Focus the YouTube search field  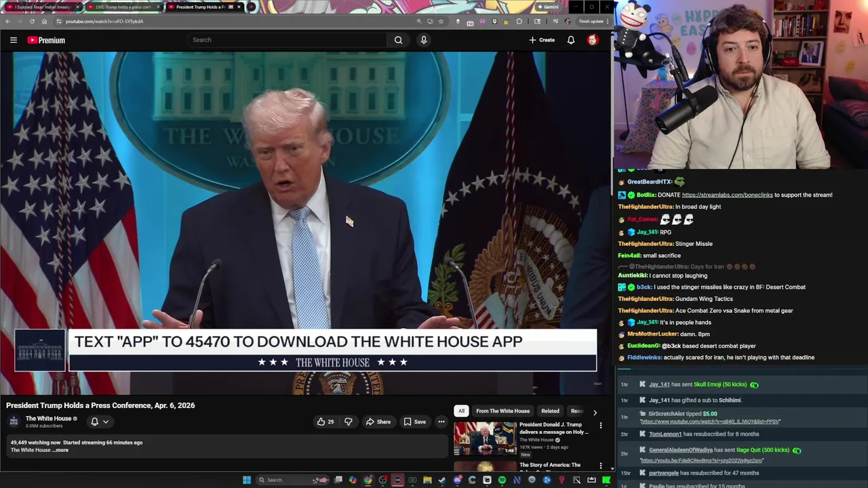coord(287,40)
